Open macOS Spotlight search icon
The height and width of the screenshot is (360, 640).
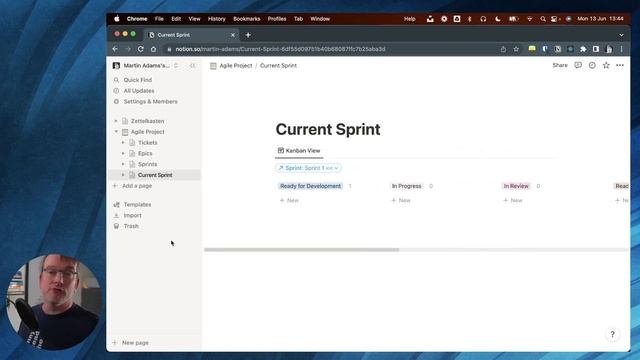(543, 19)
